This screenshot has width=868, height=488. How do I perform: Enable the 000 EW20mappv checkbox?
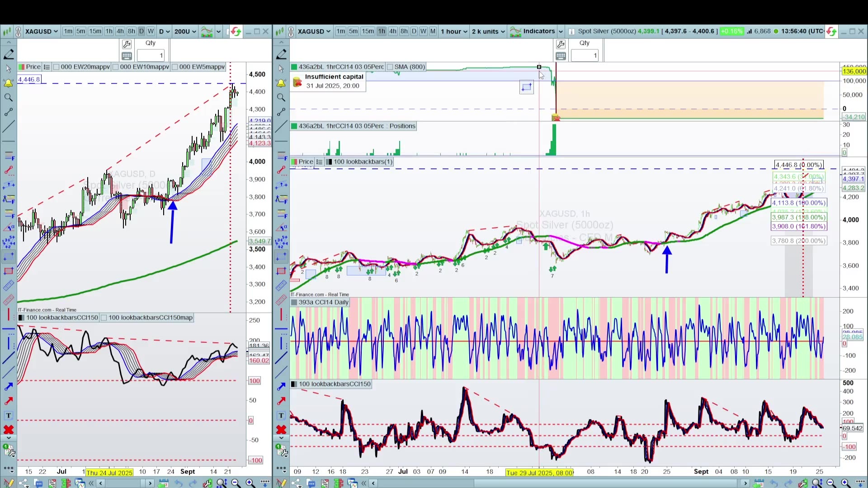pos(57,67)
